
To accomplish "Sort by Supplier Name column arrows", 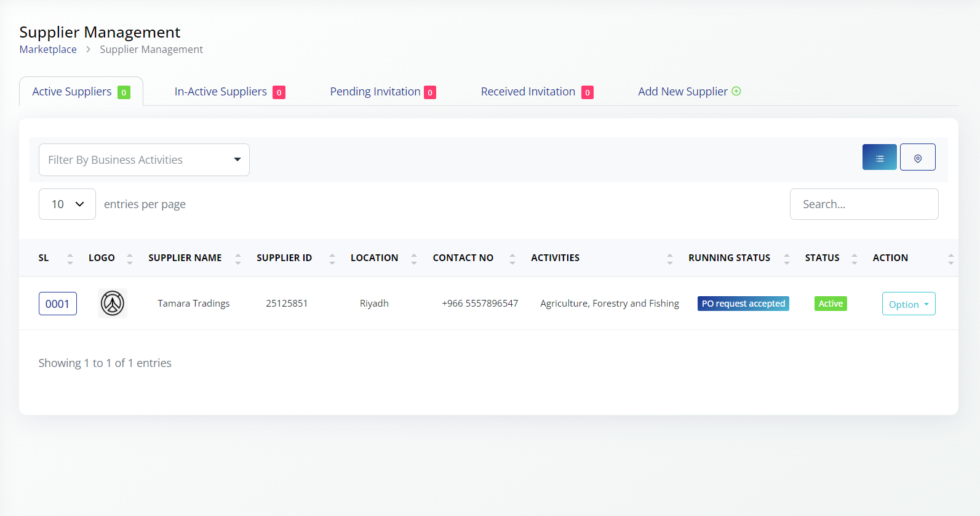I will tap(238, 259).
